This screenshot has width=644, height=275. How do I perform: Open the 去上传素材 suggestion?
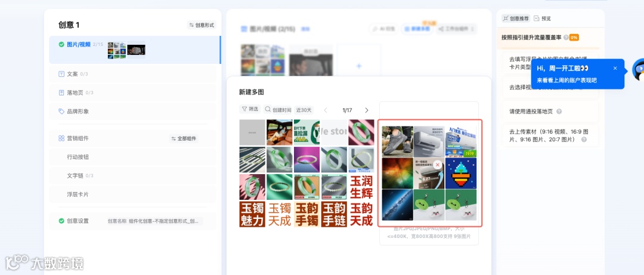(551, 135)
